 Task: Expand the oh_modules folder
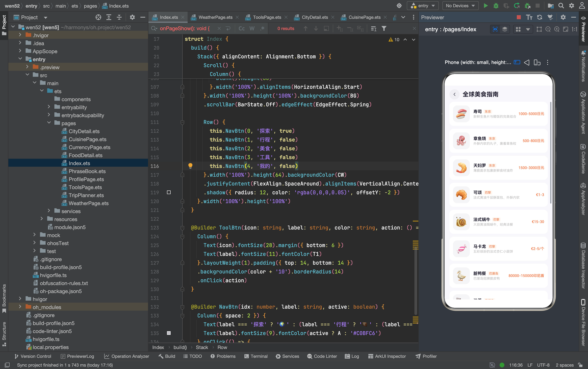[x=20, y=307]
